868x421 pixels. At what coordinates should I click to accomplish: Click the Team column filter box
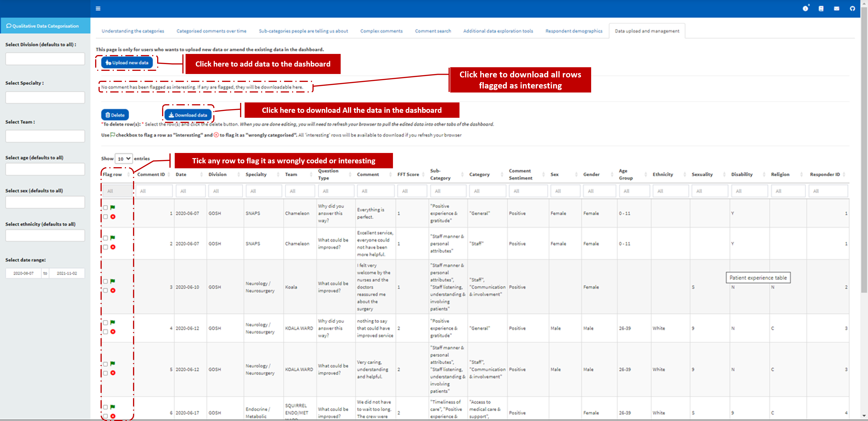click(x=300, y=192)
